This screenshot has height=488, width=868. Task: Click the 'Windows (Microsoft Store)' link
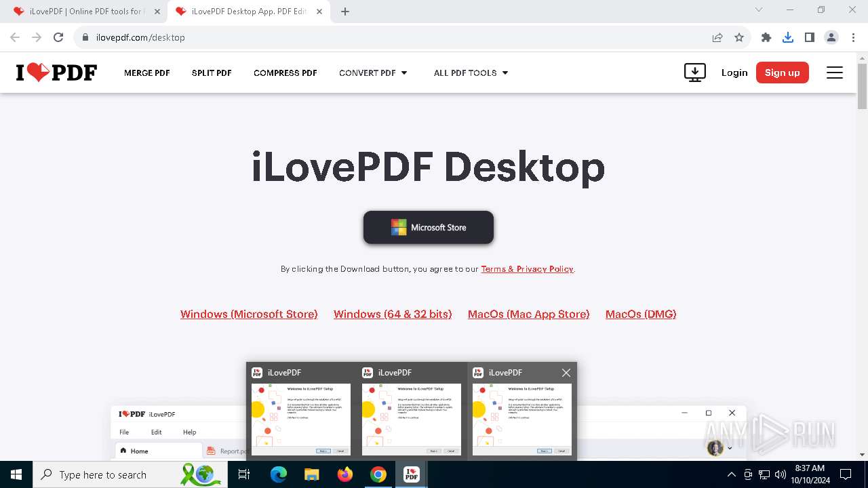pyautogui.click(x=249, y=314)
